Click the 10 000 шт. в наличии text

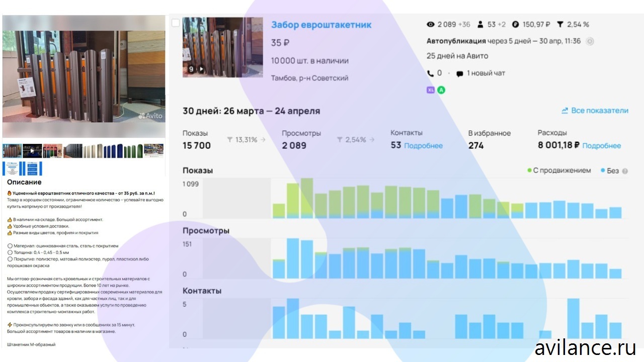[x=310, y=61]
